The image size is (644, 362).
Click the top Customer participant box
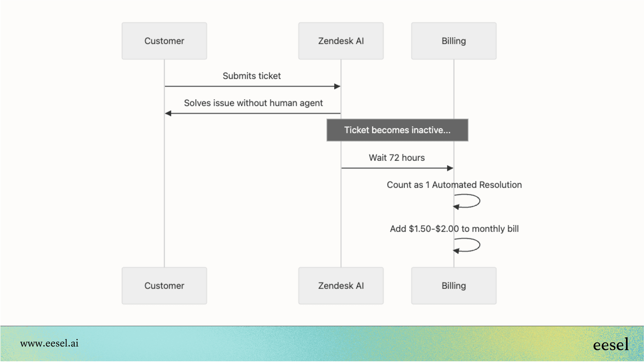pos(164,41)
